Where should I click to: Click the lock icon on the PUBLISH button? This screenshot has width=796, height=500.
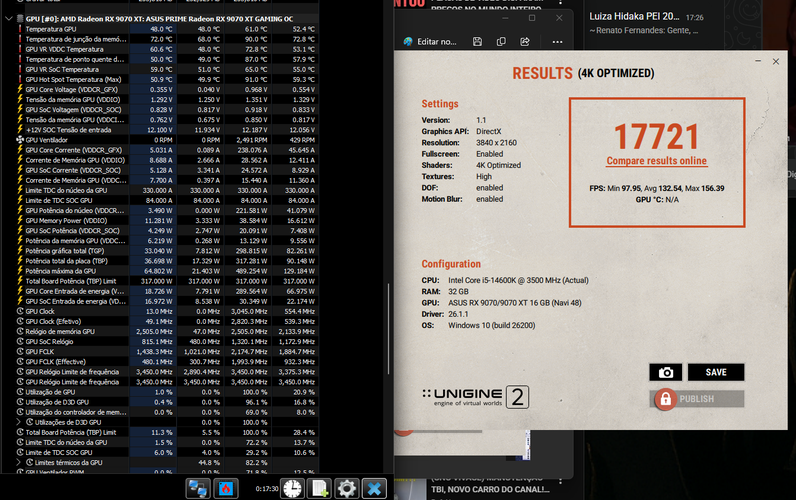point(666,399)
